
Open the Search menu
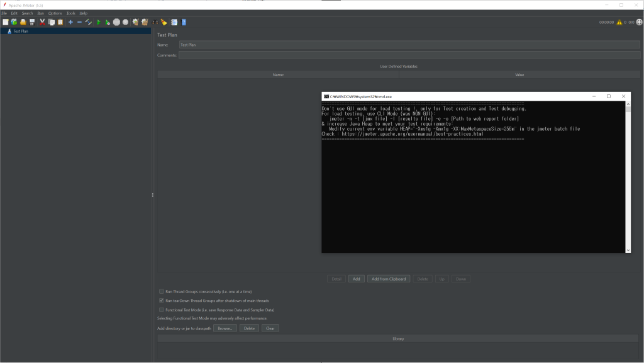[27, 13]
